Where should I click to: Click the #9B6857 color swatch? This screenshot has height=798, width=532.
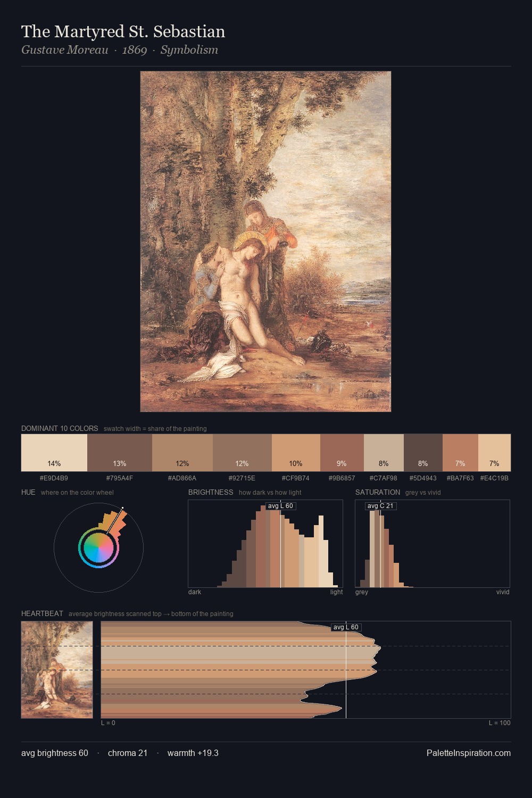tap(342, 453)
